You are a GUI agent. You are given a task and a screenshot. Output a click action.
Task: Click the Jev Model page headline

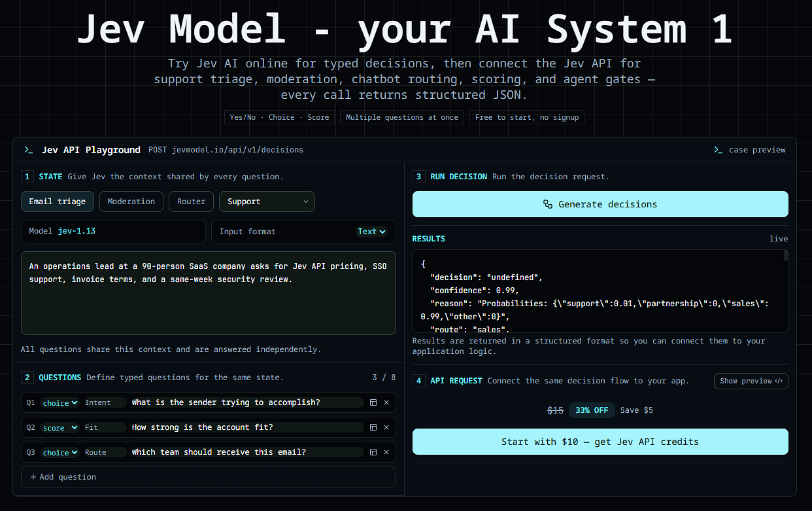pyautogui.click(x=405, y=29)
